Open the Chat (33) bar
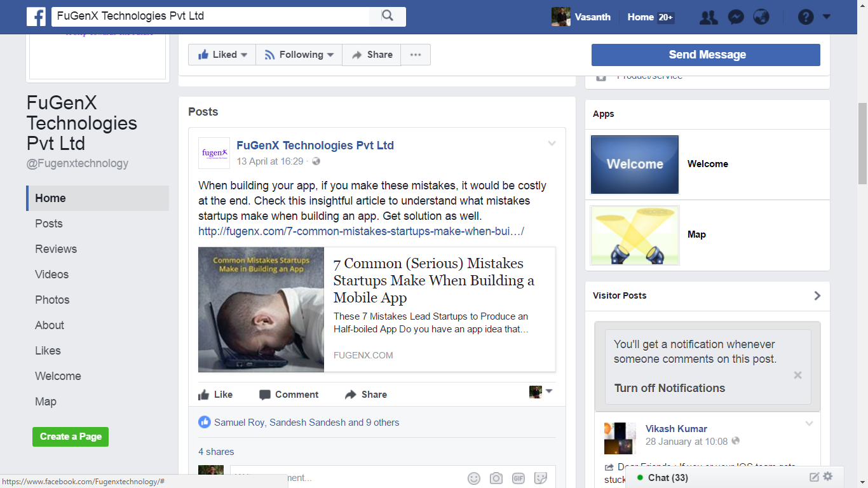 pos(735,478)
